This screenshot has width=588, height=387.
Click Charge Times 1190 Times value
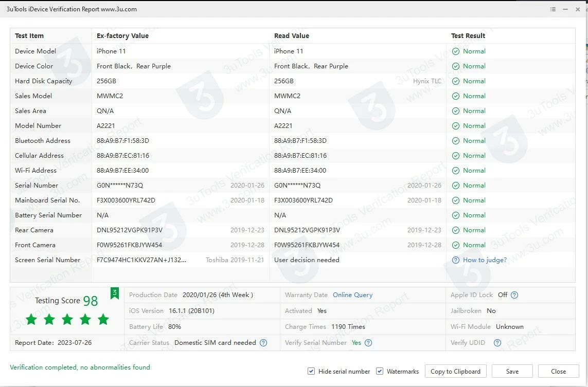point(348,327)
